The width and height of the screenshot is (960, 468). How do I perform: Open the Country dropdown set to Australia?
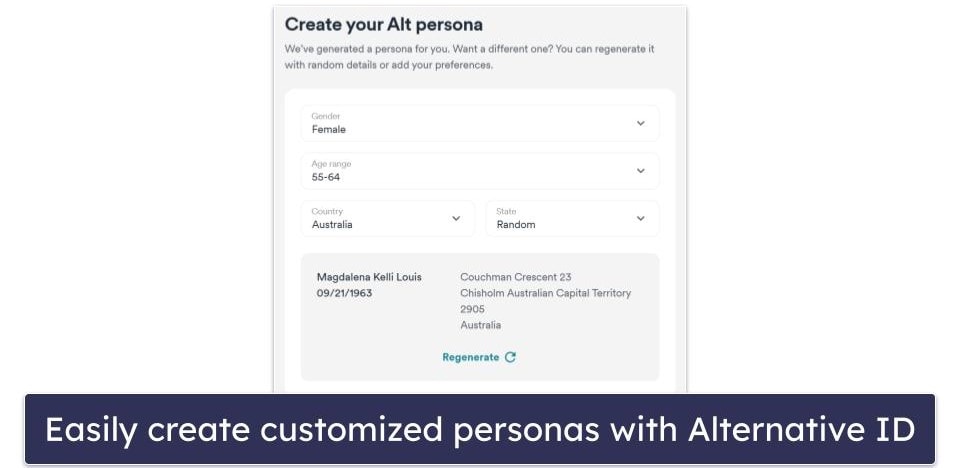(380, 219)
